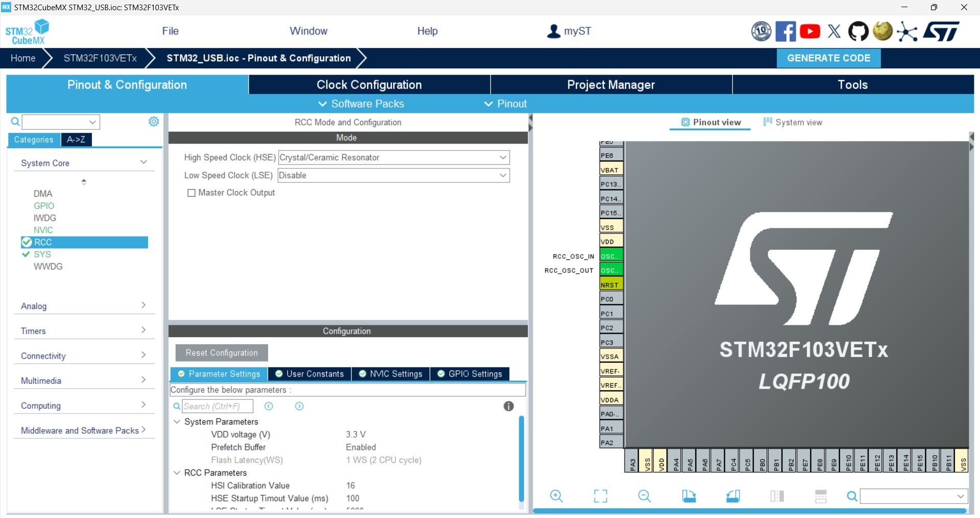Click Reset Configuration button
Viewport: 980px width, 518px height.
(x=222, y=353)
